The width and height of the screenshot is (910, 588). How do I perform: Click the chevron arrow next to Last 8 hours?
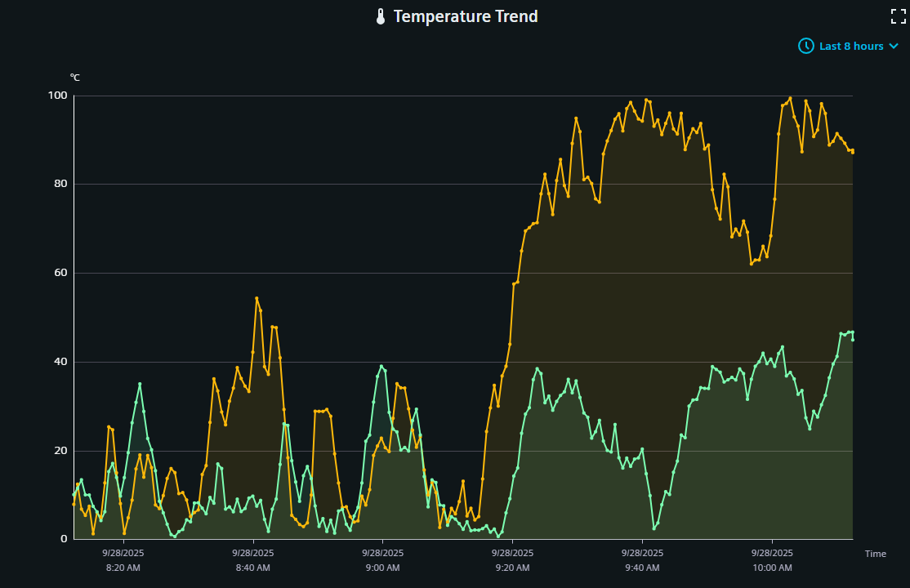pos(893,47)
